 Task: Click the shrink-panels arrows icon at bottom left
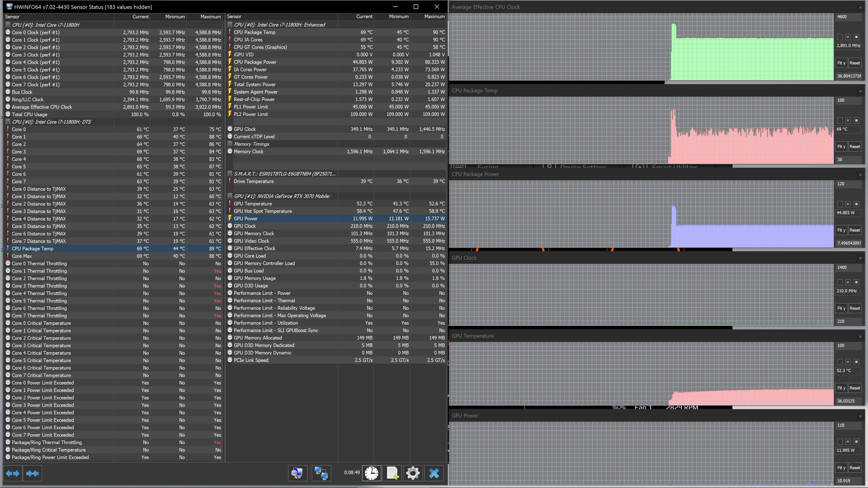click(x=32, y=474)
